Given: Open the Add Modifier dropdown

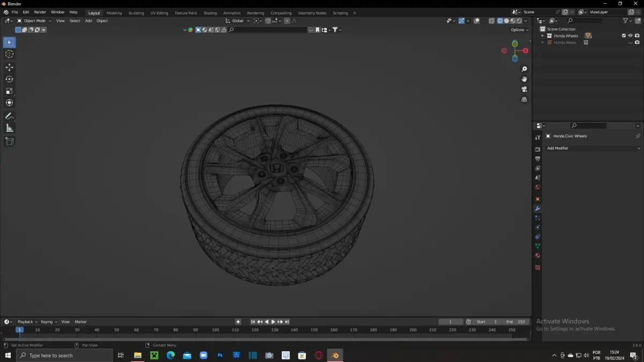Looking at the screenshot, I should pyautogui.click(x=593, y=148).
